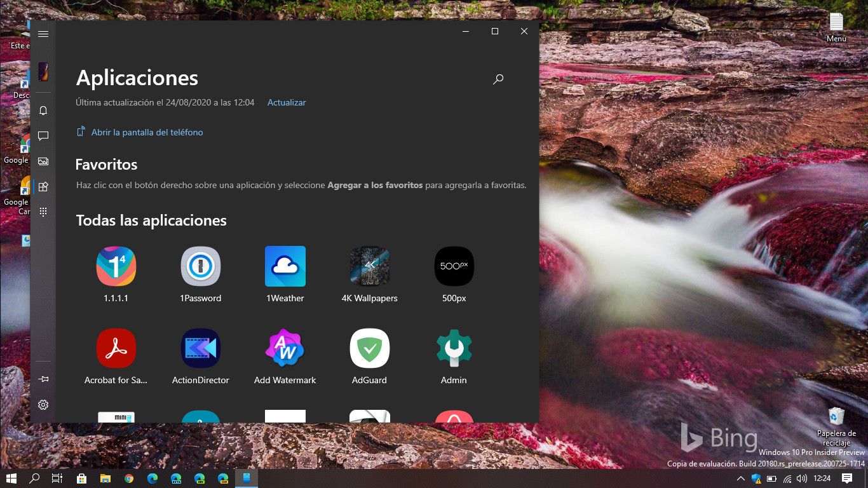The image size is (868, 488).
Task: Click the search magnifier in Aplicaciones
Action: (498, 79)
